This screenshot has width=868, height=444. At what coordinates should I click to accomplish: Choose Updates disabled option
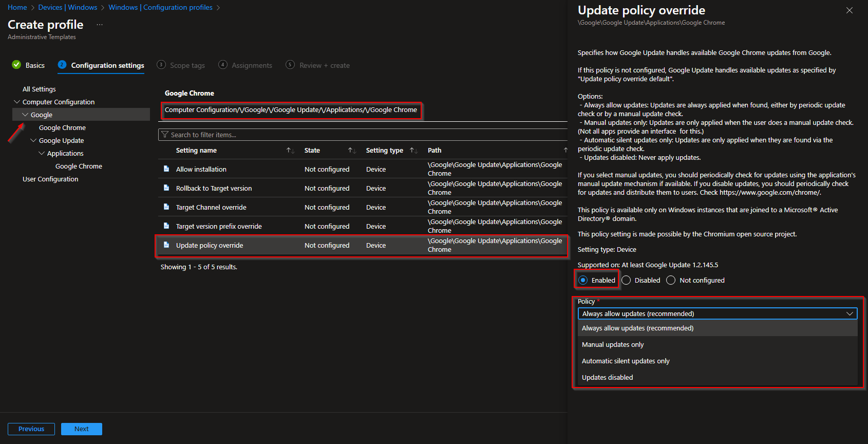(718, 377)
